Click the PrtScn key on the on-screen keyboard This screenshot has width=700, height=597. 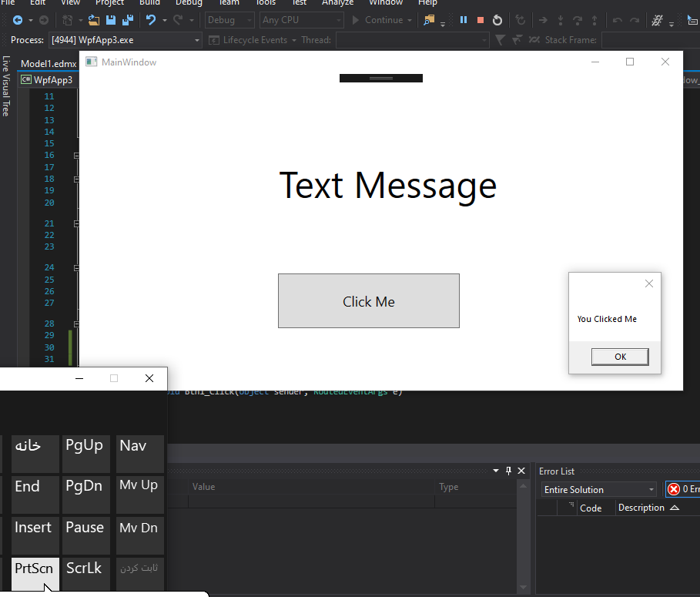35,574
